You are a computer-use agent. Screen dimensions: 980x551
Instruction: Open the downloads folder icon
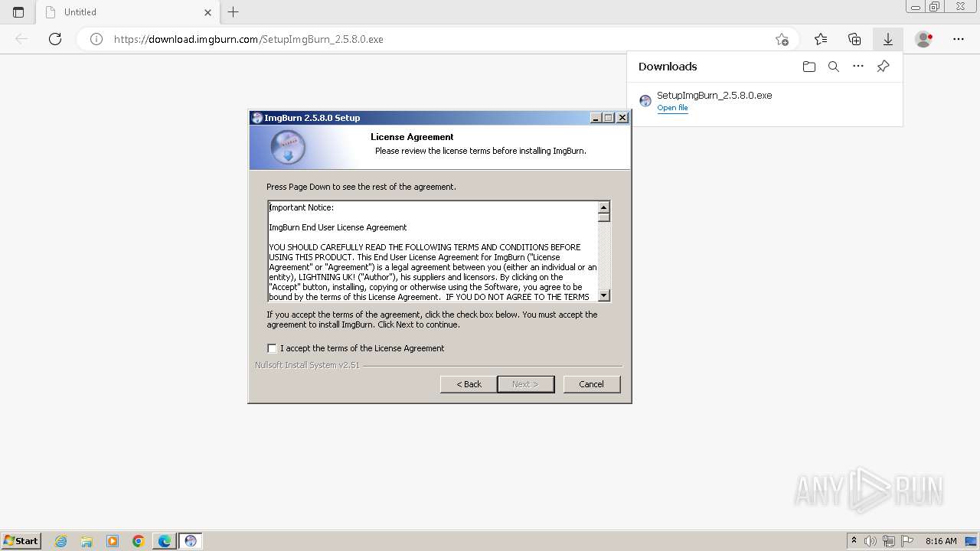point(809,67)
